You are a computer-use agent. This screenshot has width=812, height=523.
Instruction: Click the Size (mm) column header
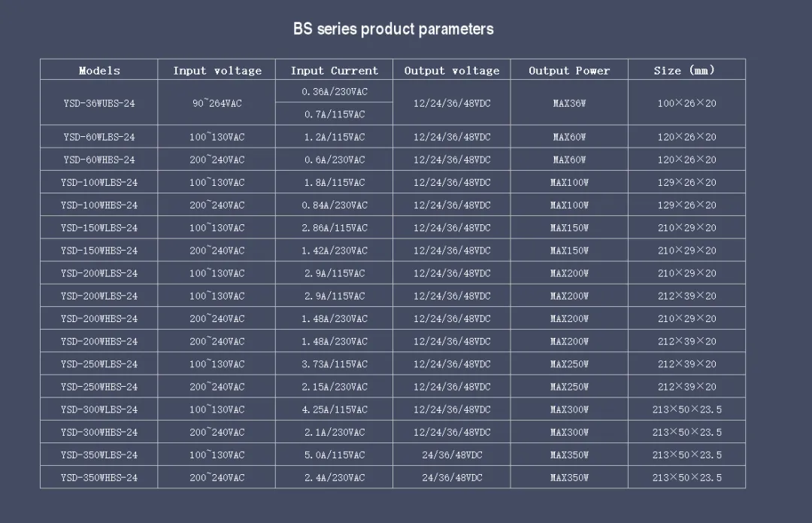pyautogui.click(x=686, y=70)
